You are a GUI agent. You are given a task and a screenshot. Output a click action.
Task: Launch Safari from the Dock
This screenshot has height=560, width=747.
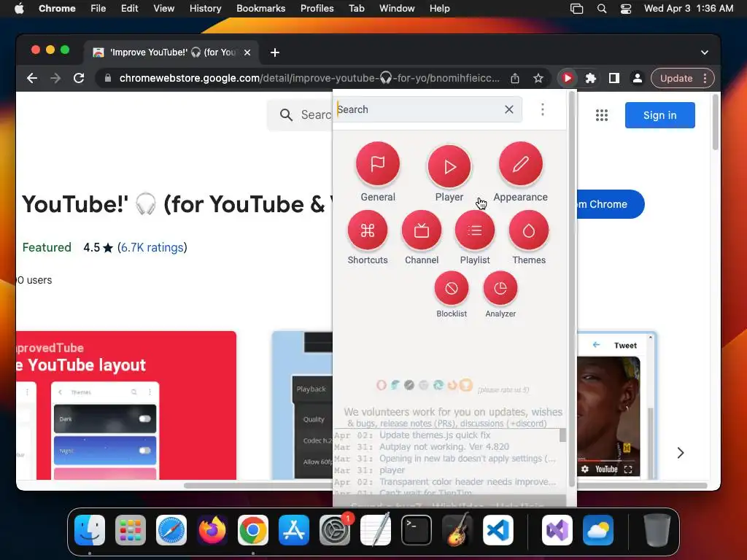coord(171,530)
